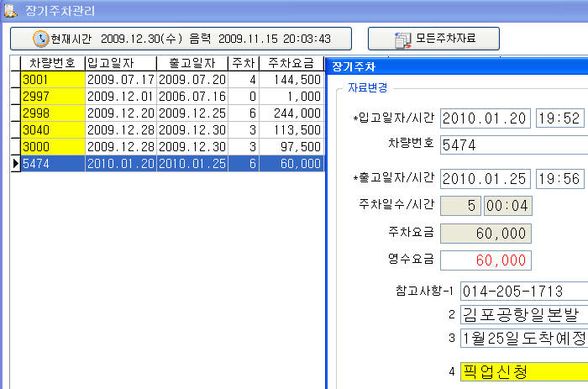
Task: Click the 주차요금 field showing 60,000
Action: click(x=486, y=234)
